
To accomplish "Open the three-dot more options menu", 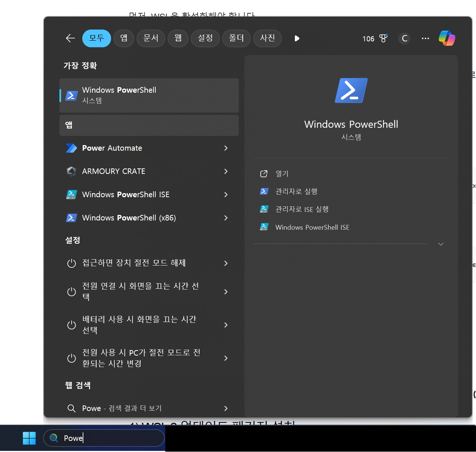I will coord(425,38).
